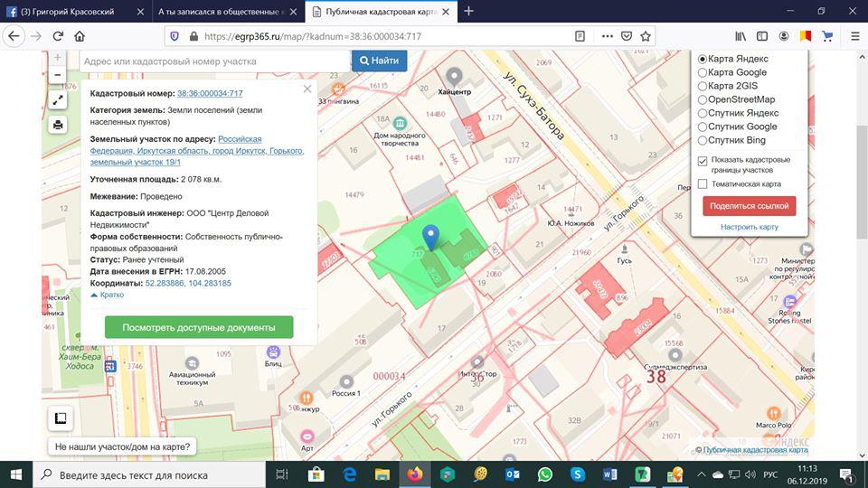The height and width of the screenshot is (488, 868).
Task: Switch to the Григорий Красовский Facebook tab
Action: (x=72, y=11)
